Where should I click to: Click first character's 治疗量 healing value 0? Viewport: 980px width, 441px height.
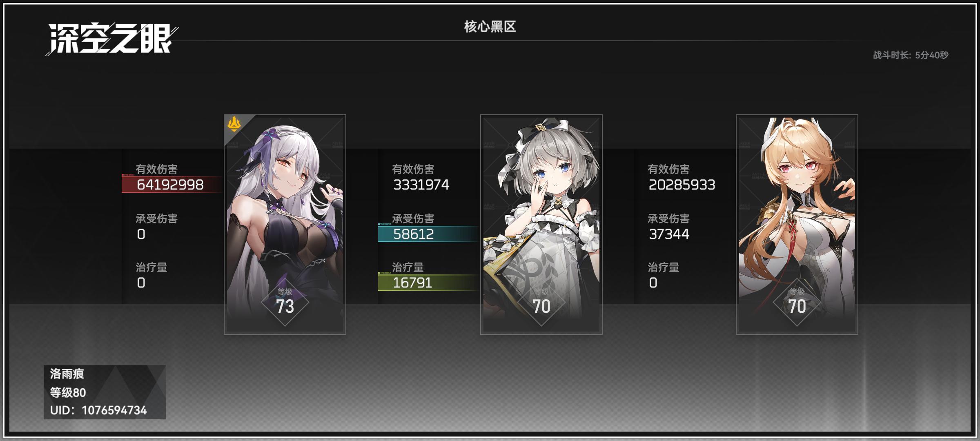point(141,283)
